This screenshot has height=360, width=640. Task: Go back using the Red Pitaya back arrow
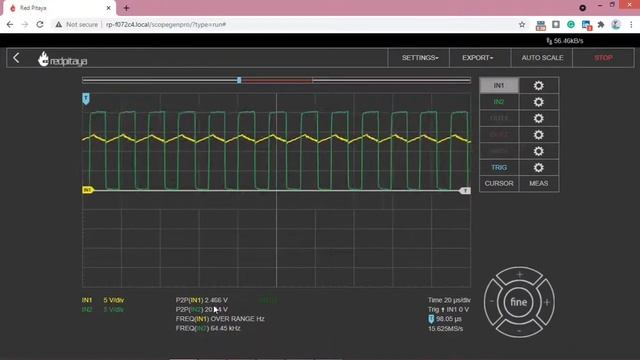tap(16, 58)
